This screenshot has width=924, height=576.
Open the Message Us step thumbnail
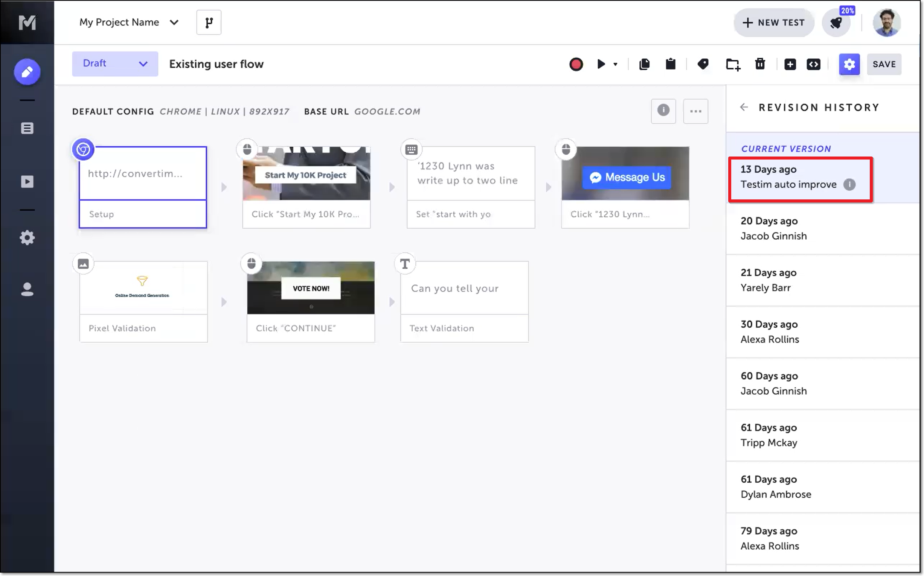point(625,174)
